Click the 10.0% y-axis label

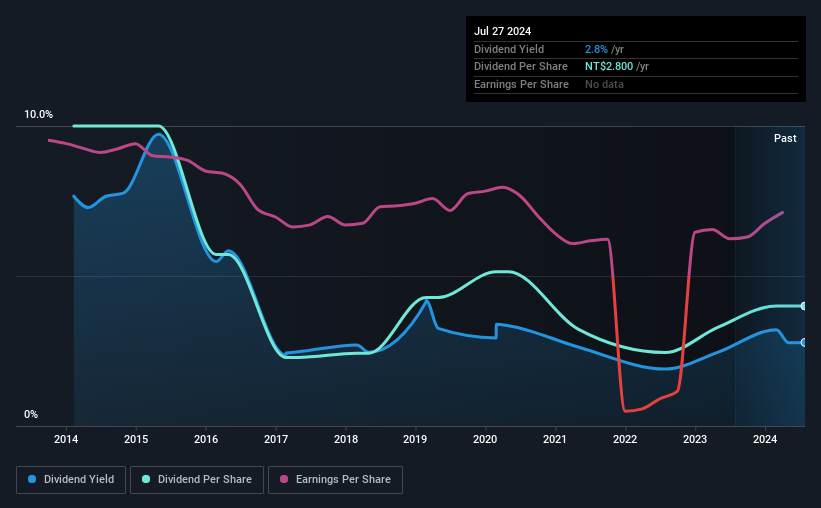pyautogui.click(x=38, y=115)
